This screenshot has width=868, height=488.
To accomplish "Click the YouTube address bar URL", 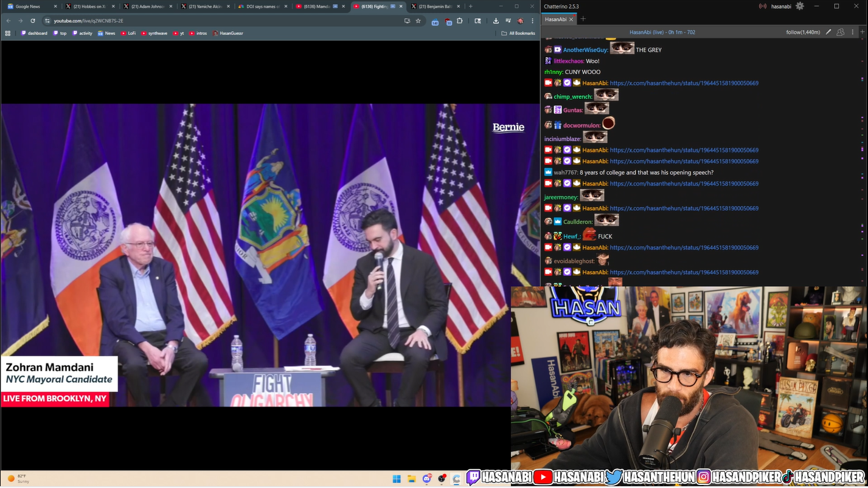I will pos(89,21).
